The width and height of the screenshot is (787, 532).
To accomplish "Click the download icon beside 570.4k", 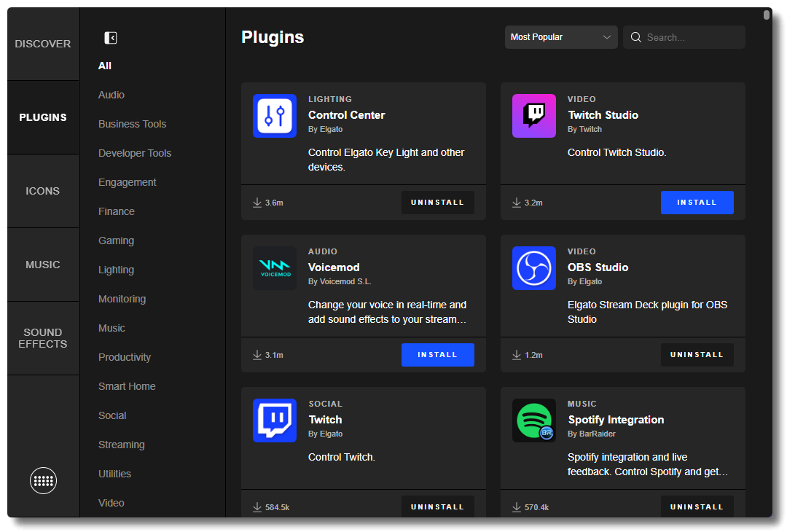I will coord(517,507).
